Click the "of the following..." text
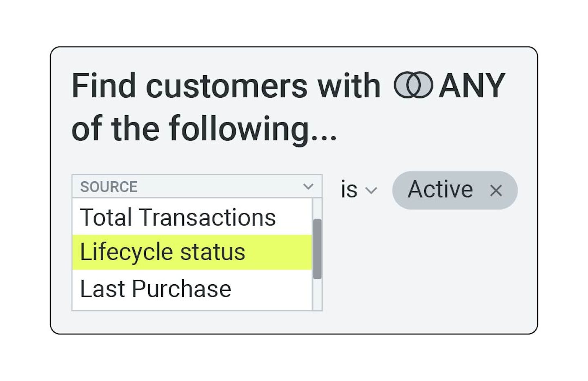588x381 pixels. coord(204,128)
